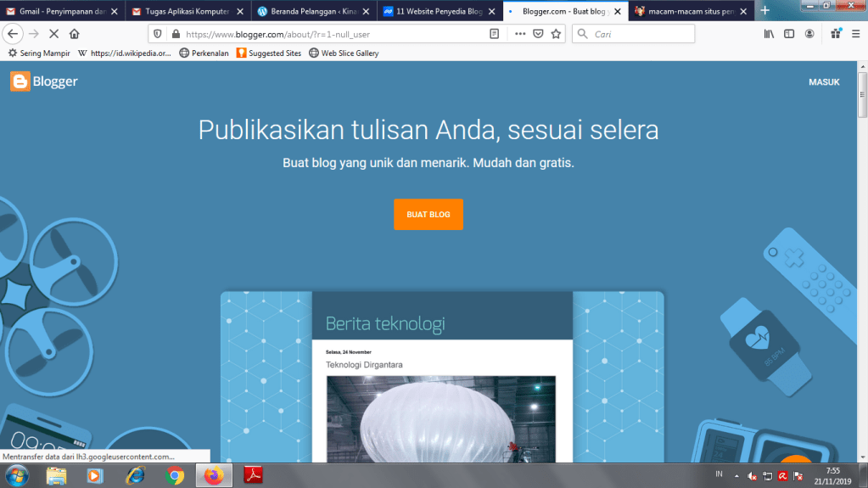Viewport: 868px width, 488px height.
Task: Open the Firefox Library icon
Action: [770, 34]
